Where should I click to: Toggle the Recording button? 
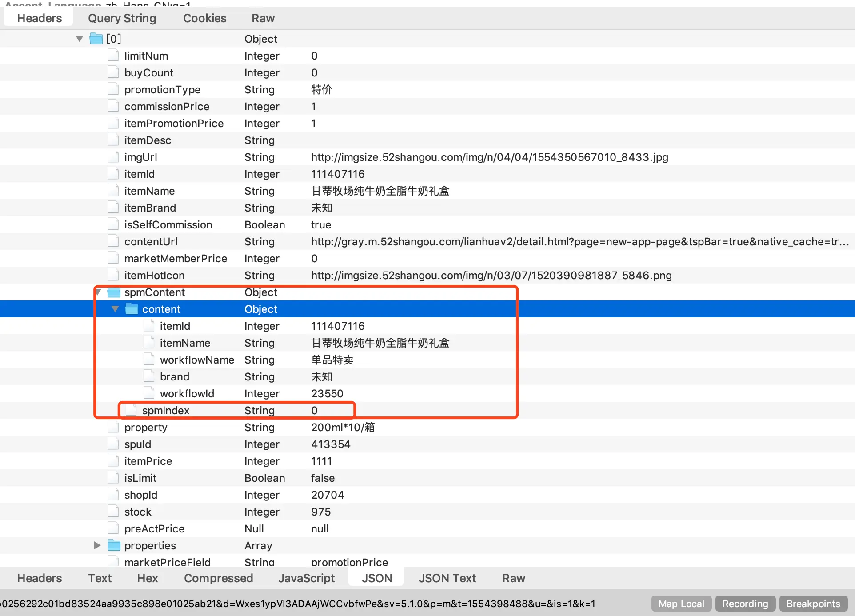[x=745, y=604]
